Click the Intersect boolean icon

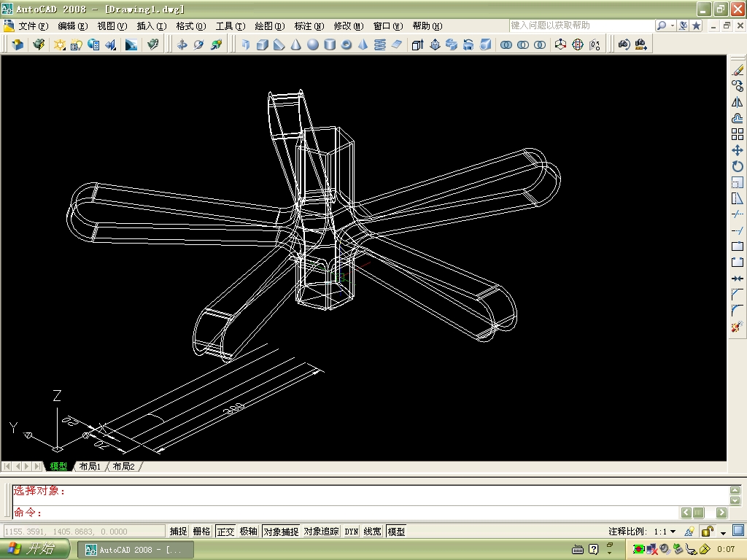540,44
